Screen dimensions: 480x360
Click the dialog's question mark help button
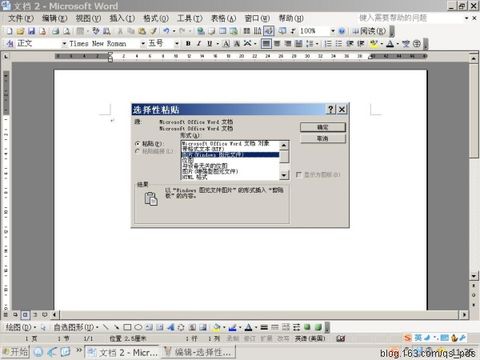tap(330, 109)
